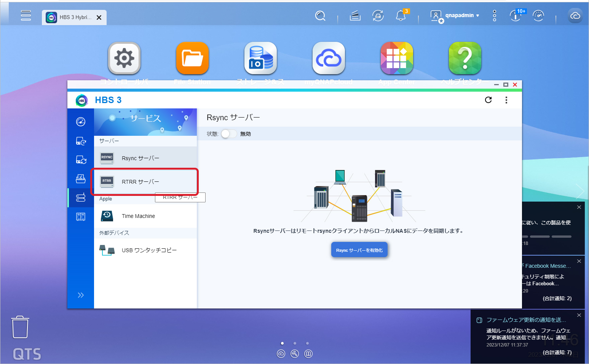Close the firmware update notification
Screen dimensions: 589x364
click(579, 315)
